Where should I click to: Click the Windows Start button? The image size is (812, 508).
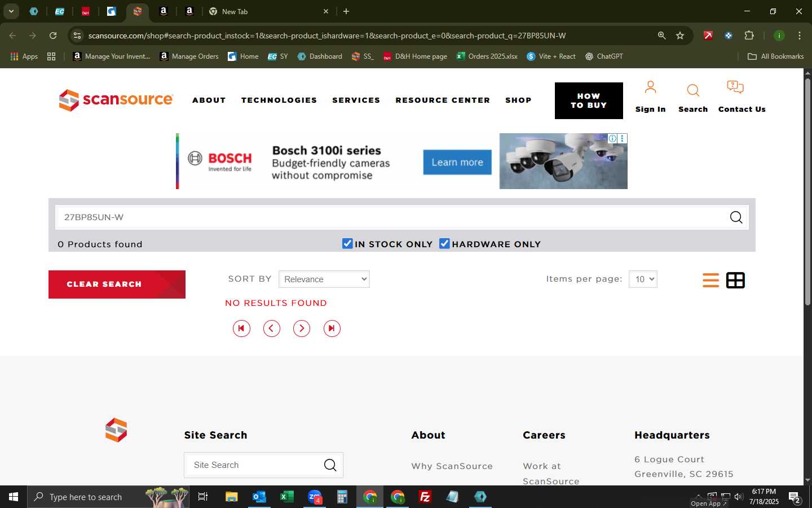[x=14, y=497]
